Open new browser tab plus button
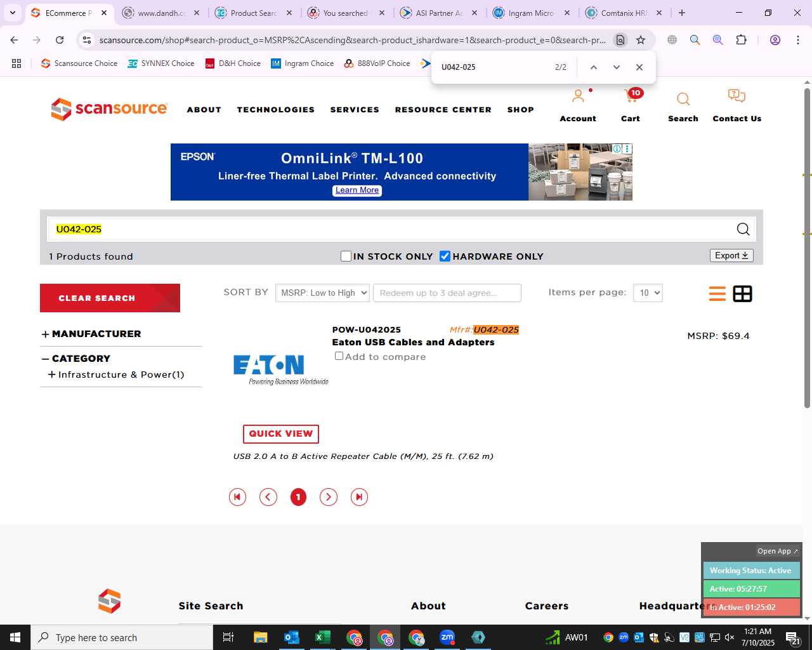The image size is (812, 650). coord(682,13)
